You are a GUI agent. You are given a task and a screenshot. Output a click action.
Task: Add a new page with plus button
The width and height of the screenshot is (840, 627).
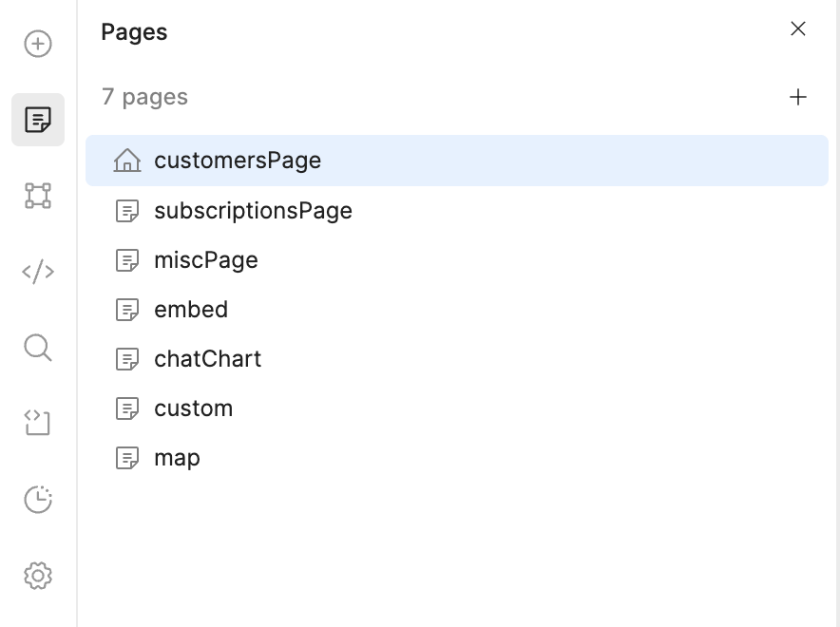click(797, 97)
